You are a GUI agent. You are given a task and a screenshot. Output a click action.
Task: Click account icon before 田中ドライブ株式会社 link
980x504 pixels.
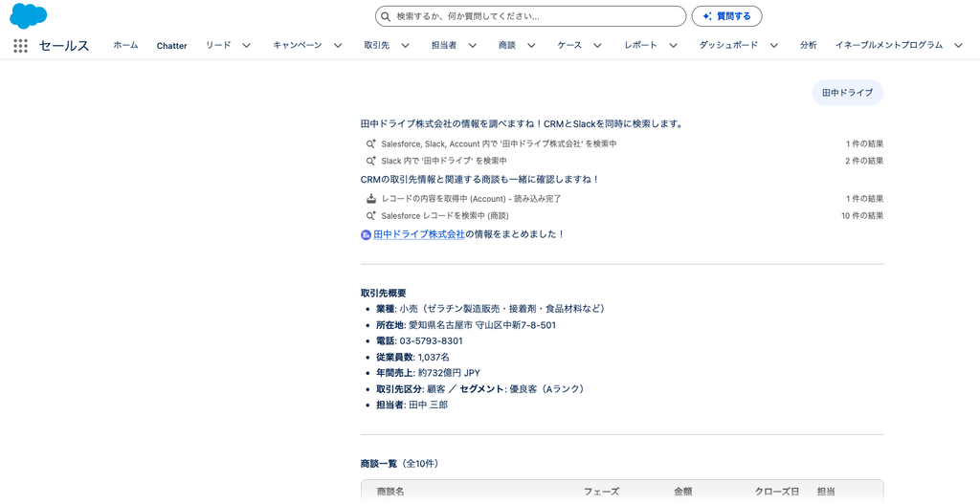click(367, 235)
